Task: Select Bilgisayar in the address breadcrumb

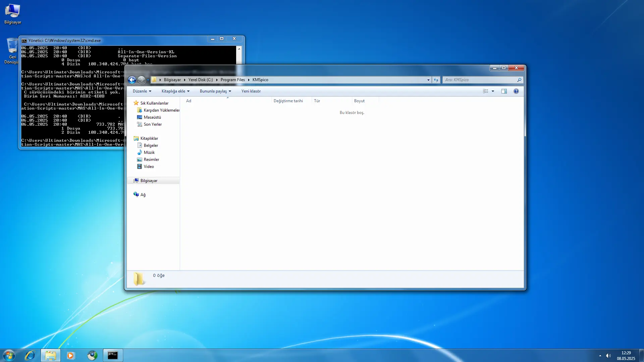Action: coord(172,80)
